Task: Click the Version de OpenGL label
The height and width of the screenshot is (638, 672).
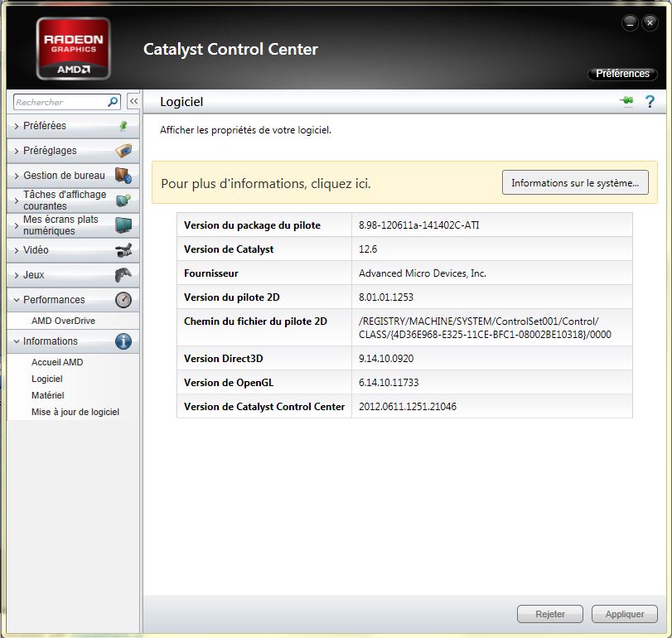Action: pyautogui.click(x=229, y=383)
